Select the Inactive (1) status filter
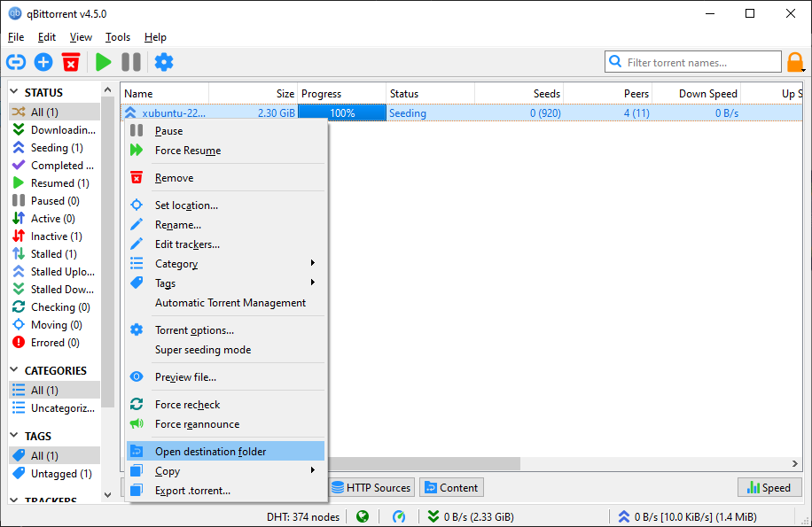This screenshot has width=812, height=527. coord(55,236)
